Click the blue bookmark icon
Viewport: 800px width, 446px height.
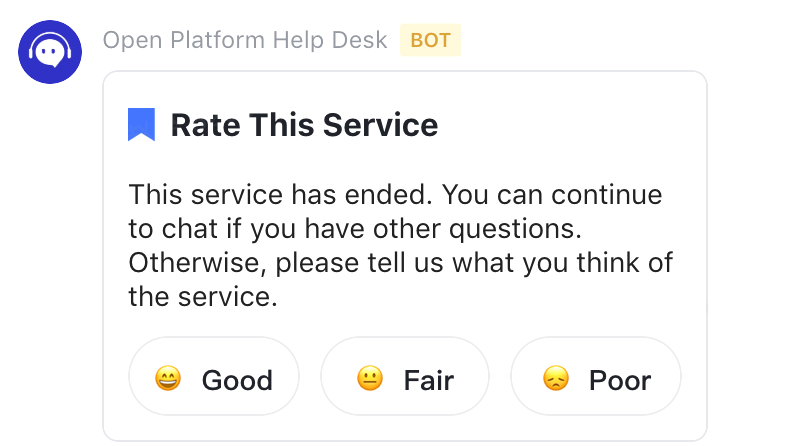[141, 125]
